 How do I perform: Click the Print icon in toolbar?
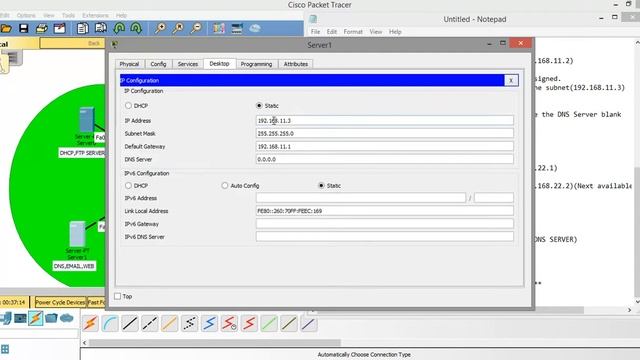tap(42, 28)
